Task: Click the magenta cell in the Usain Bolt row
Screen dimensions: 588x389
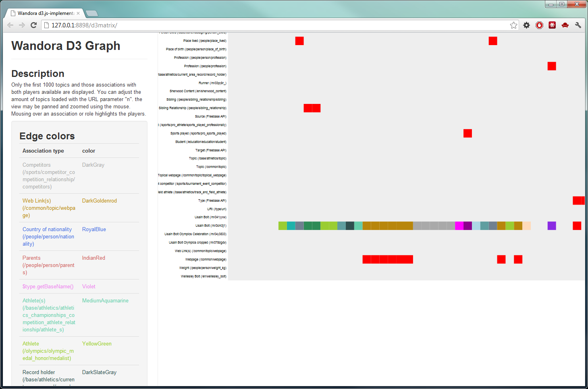Action: point(459,226)
